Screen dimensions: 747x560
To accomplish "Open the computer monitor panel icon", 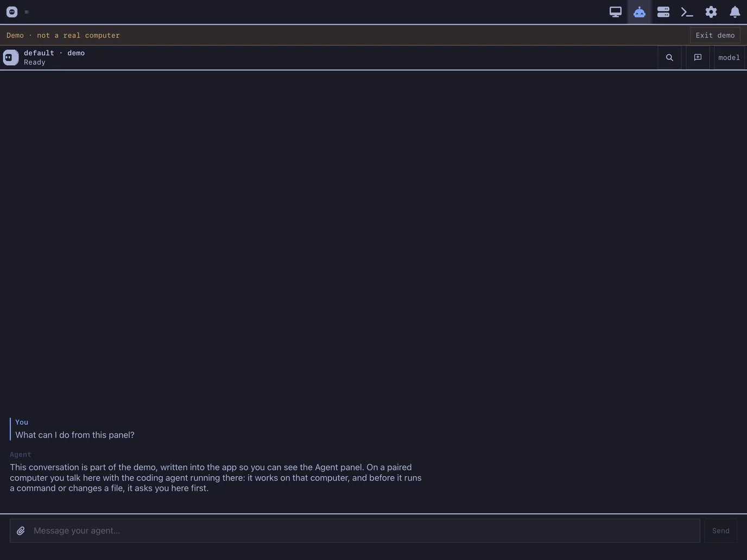I will pyautogui.click(x=615, y=12).
